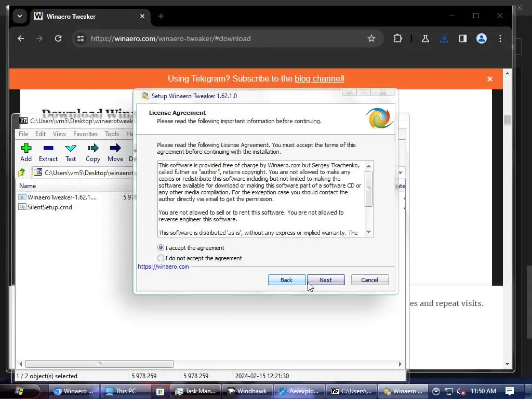Screen dimensions: 532x399
Task: Open Chrome Labs flask icon
Action: [425, 38]
